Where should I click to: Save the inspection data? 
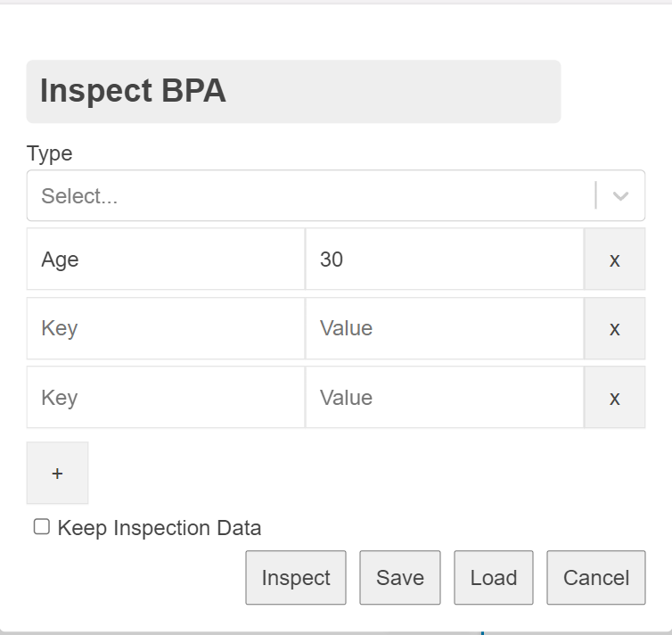coord(399,578)
